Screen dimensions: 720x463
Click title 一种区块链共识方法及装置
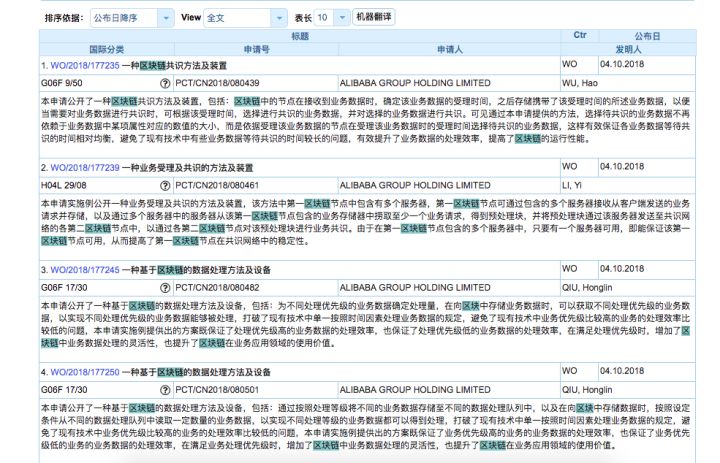coord(174,66)
